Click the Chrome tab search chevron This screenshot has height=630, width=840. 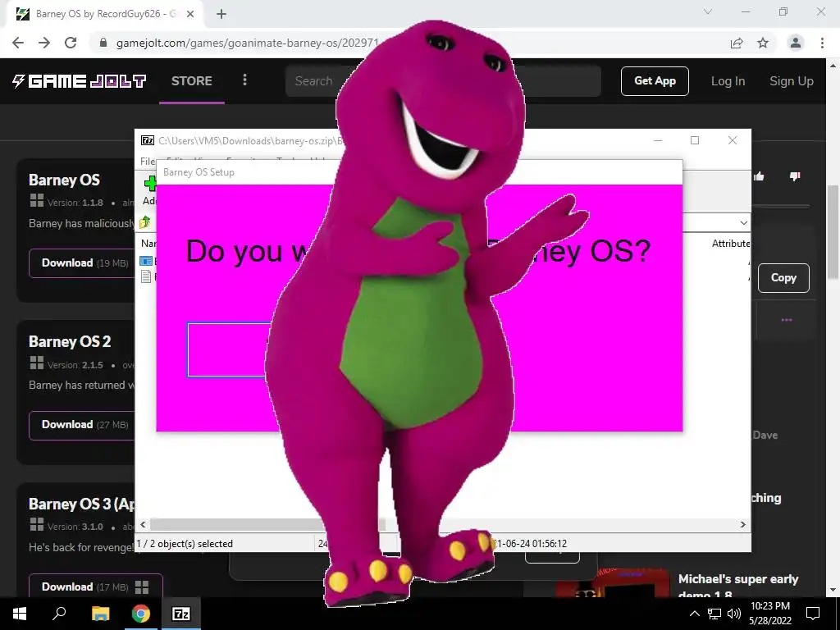point(708,11)
